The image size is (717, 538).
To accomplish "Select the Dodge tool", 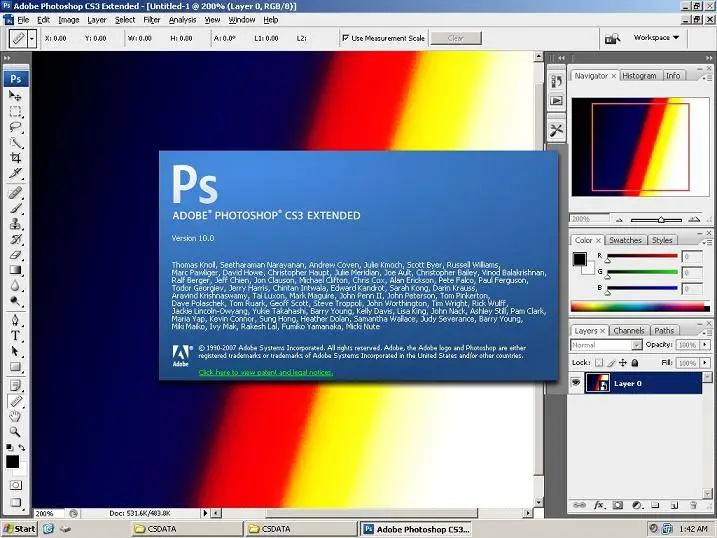I will 15,302.
